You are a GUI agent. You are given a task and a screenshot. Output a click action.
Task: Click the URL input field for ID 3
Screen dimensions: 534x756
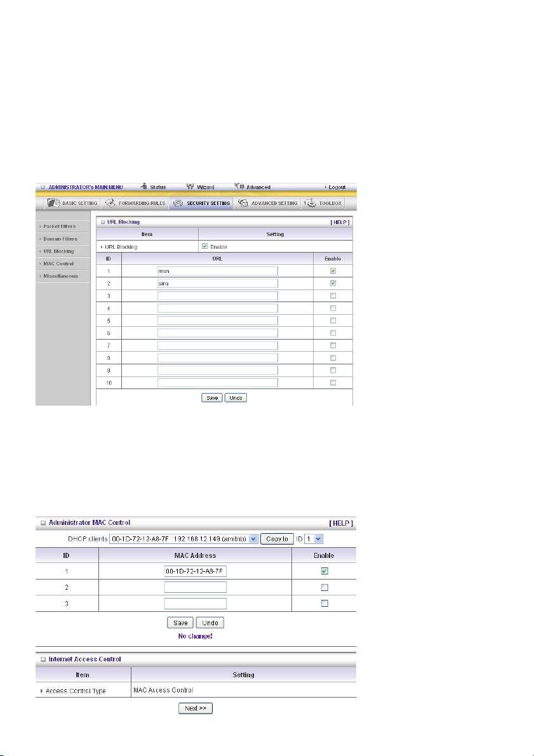(x=217, y=296)
